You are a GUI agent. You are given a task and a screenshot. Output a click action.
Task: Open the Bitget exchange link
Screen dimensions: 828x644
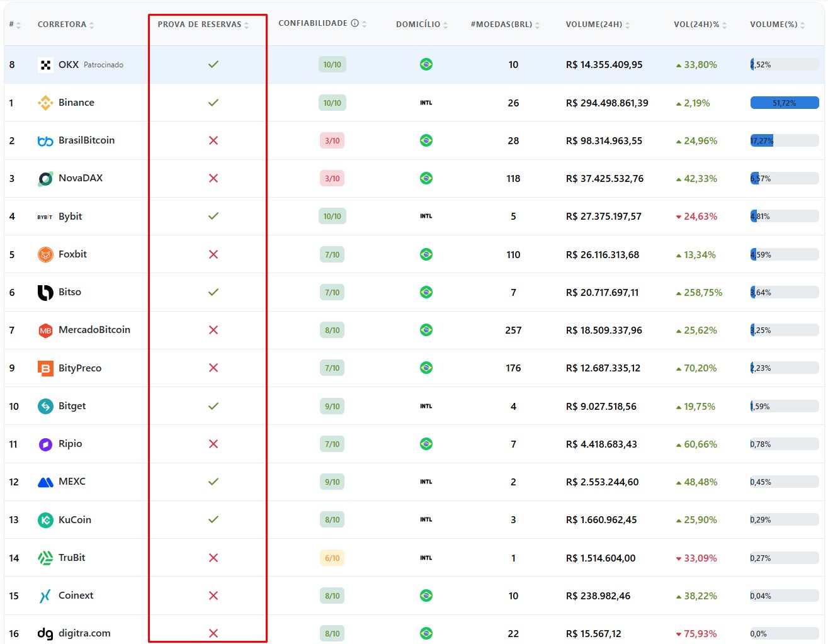(x=72, y=406)
